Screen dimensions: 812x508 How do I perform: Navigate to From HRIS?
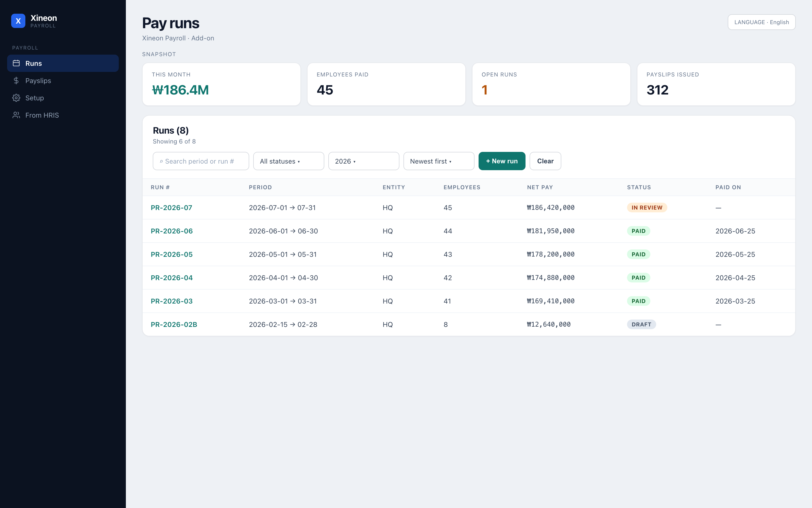click(x=63, y=115)
